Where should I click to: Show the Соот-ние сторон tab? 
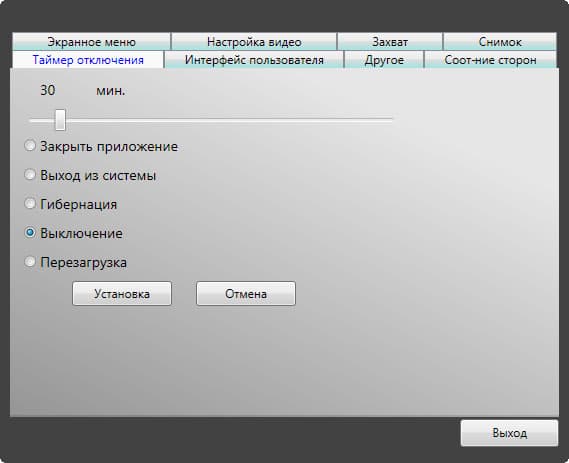[490, 60]
